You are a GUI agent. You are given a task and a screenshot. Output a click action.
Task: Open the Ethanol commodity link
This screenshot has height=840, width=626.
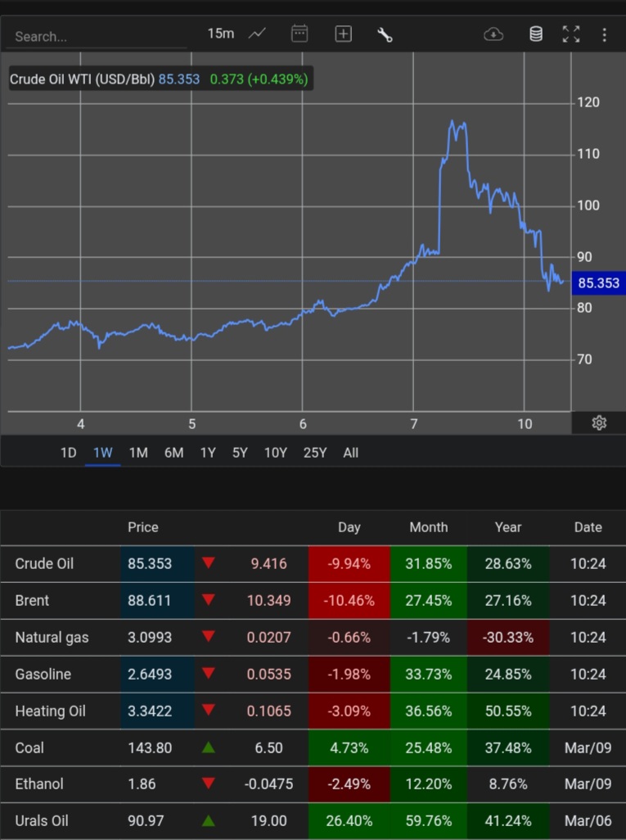tap(39, 784)
